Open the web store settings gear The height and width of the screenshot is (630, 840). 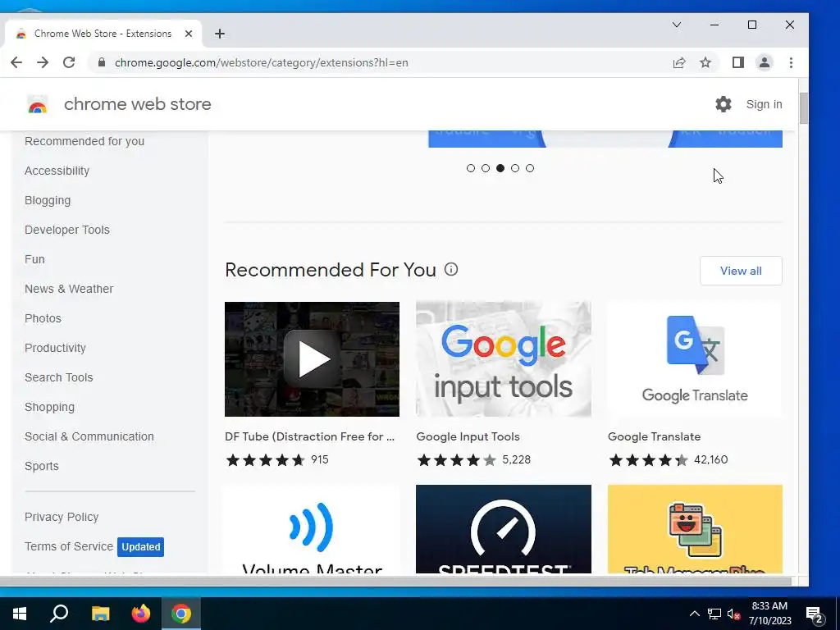[724, 104]
